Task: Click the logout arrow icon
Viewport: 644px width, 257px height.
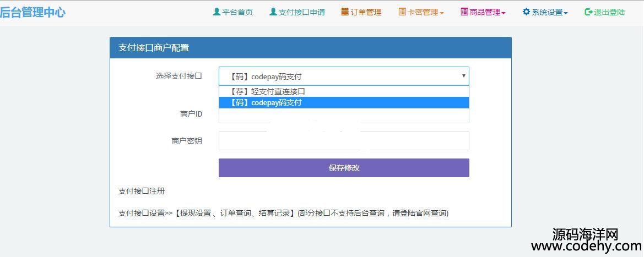Action: point(588,12)
